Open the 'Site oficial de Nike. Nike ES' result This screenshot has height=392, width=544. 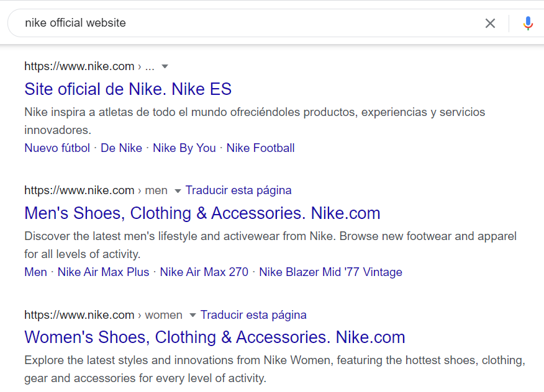click(127, 89)
